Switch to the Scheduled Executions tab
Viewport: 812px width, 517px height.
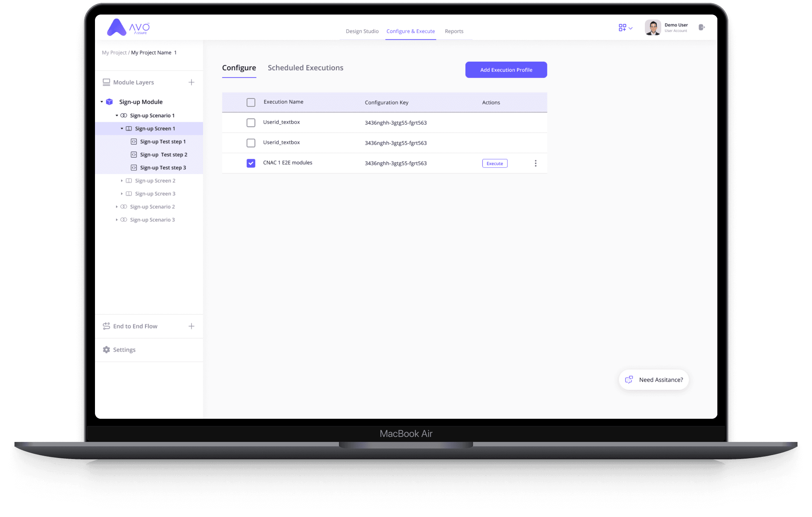(305, 68)
